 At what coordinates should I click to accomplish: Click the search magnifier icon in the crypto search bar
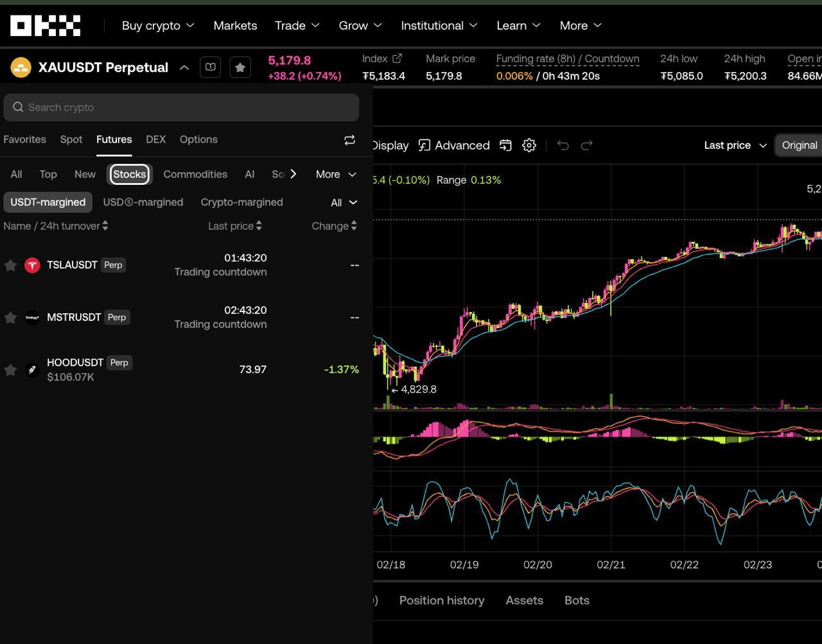pyautogui.click(x=18, y=107)
